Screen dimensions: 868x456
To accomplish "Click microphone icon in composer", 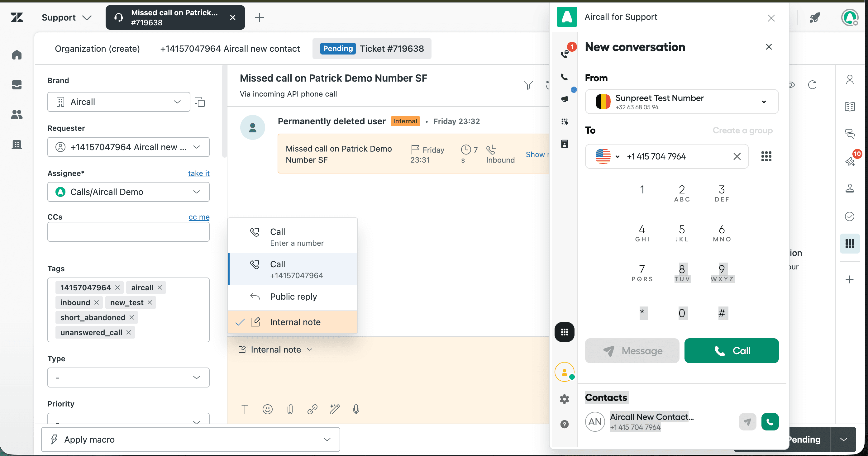I will point(356,409).
